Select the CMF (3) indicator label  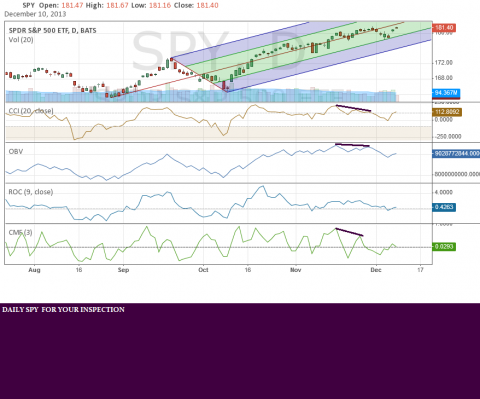pos(20,232)
